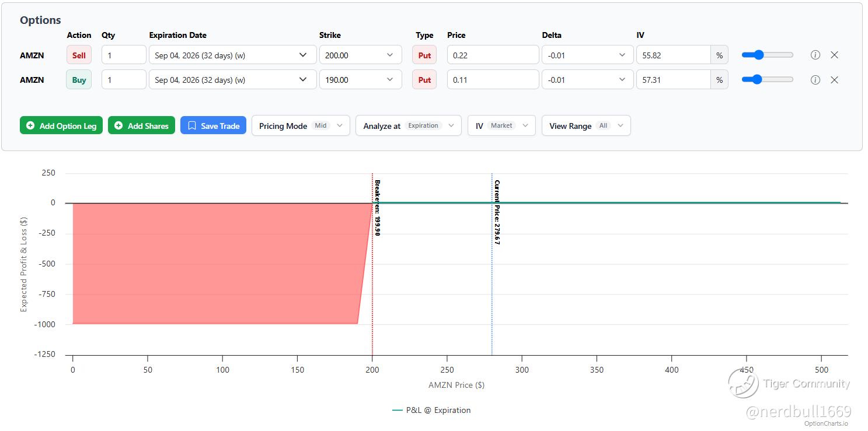Click the bookmark icon on Save Trade
This screenshot has height=431, width=868.
192,125
